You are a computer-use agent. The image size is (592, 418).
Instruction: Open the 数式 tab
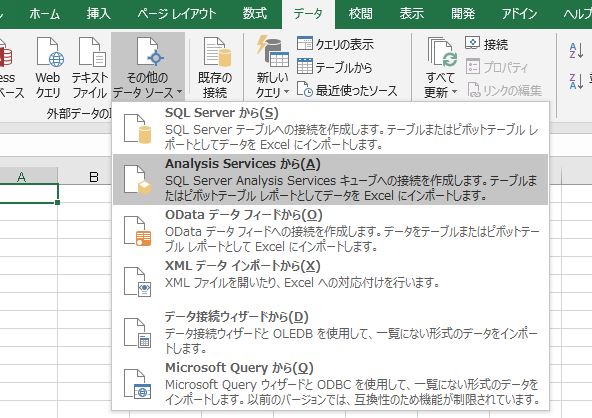point(254,14)
